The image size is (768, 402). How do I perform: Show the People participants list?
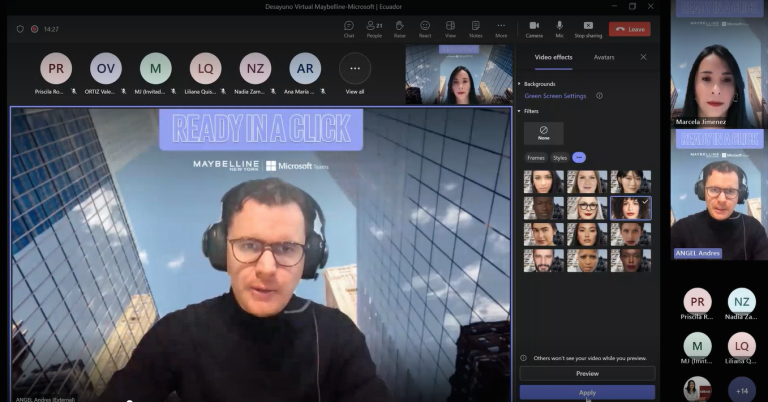374,28
